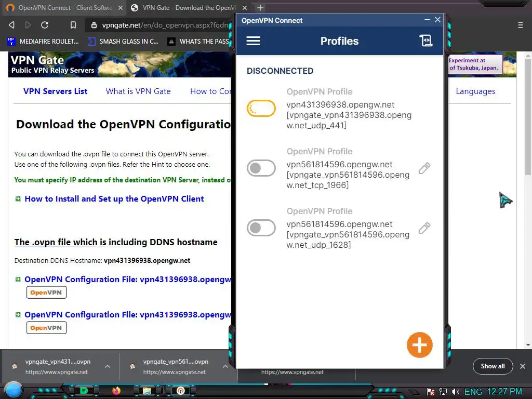This screenshot has width=532, height=399.
Task: Show all downloads
Action: click(493, 366)
